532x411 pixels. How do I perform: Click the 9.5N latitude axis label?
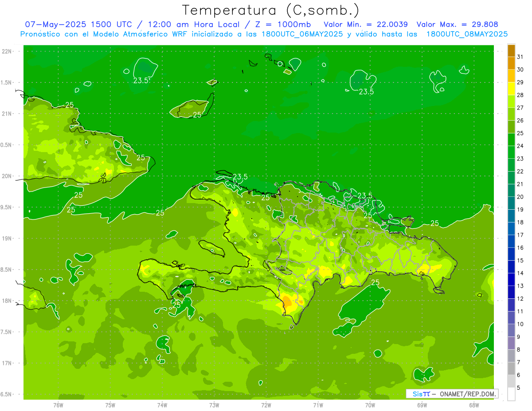pos(6,207)
